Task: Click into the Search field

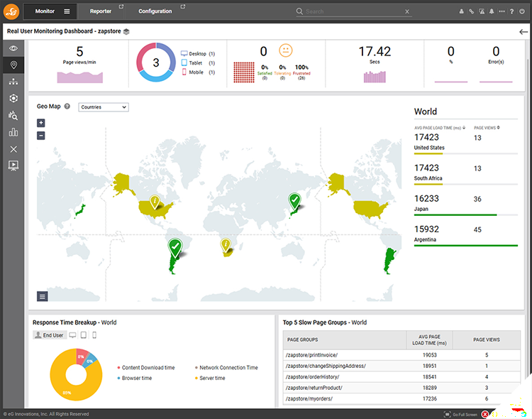Action: 353,11
